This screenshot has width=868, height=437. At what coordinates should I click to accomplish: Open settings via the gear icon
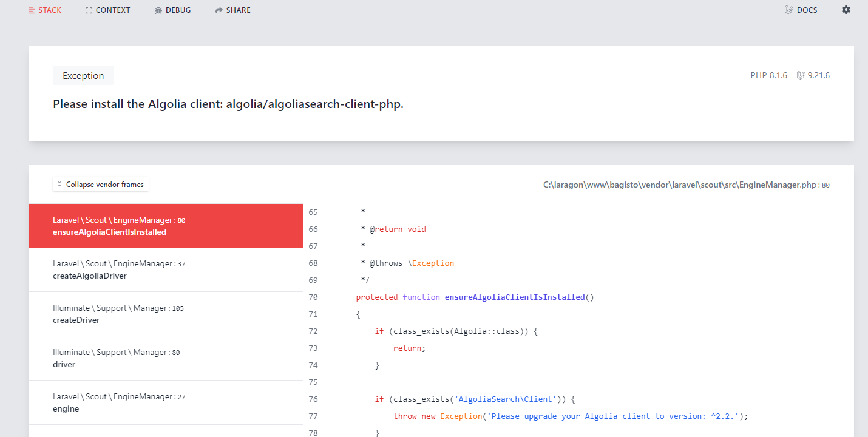tap(846, 10)
